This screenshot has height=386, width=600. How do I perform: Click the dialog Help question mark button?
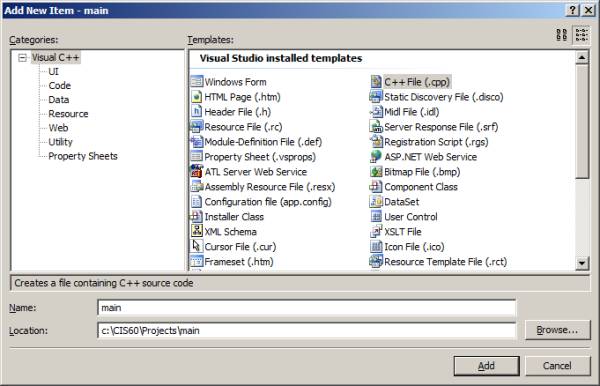(x=572, y=10)
